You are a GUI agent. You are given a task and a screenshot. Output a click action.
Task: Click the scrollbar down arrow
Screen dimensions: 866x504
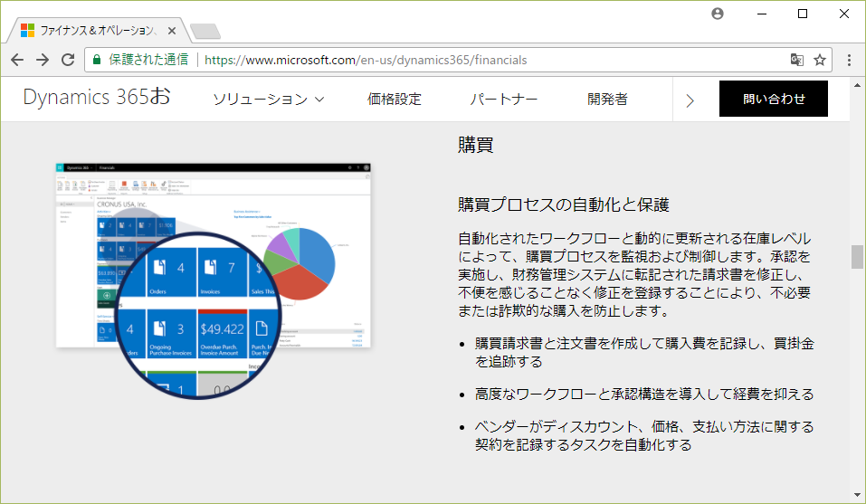857,495
